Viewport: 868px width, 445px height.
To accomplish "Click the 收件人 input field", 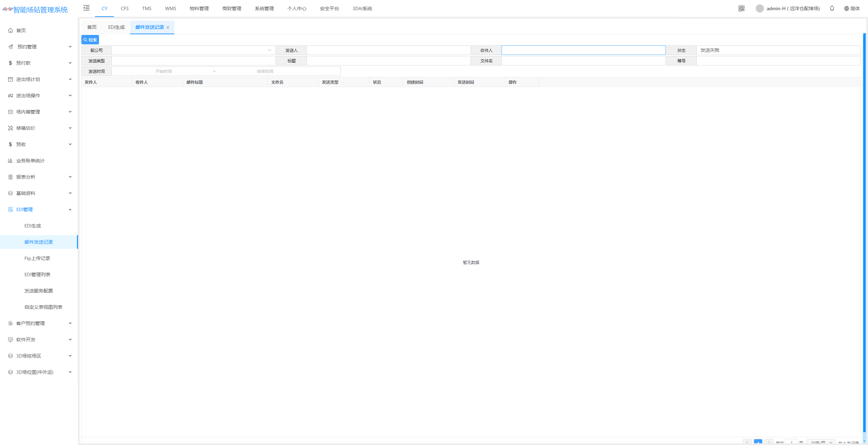I will [583, 50].
